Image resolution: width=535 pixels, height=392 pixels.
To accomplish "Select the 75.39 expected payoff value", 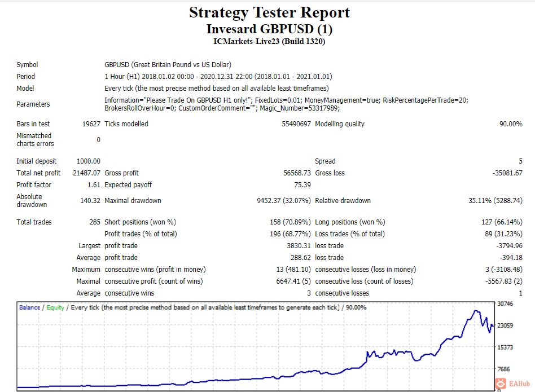I will [x=302, y=185].
